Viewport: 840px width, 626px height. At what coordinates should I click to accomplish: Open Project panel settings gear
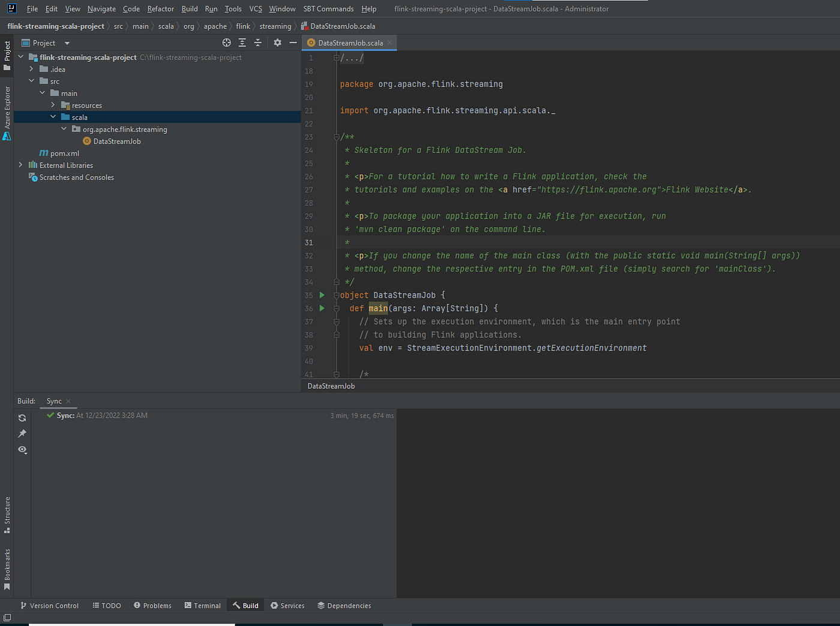click(x=277, y=43)
